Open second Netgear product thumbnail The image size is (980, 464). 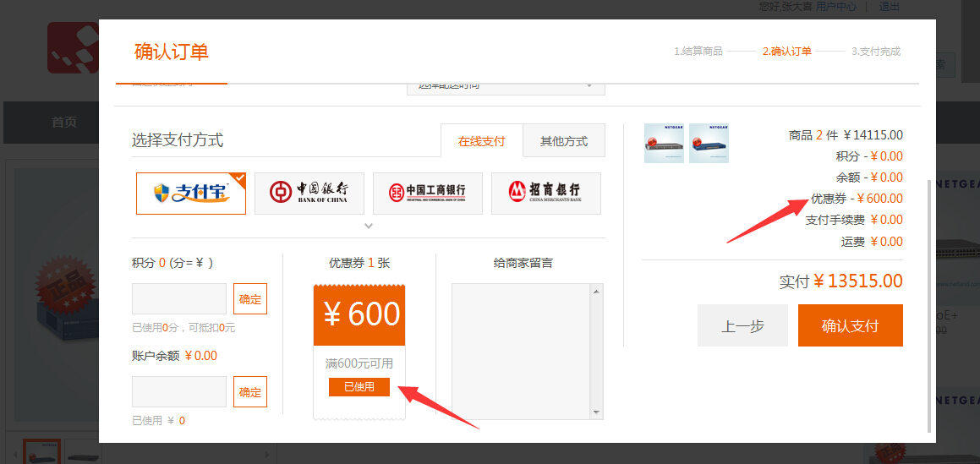point(709,143)
